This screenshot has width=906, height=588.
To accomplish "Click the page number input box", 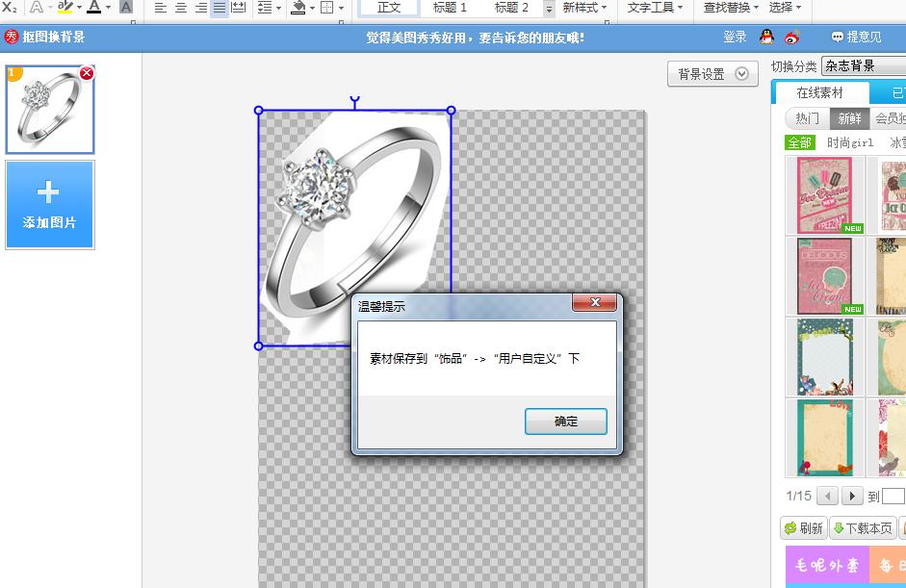I will [x=893, y=497].
